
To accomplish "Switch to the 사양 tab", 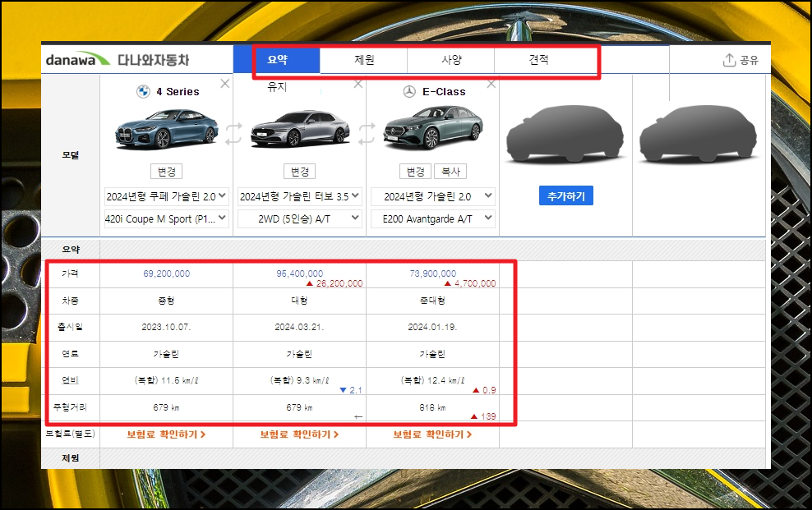I will (x=451, y=60).
